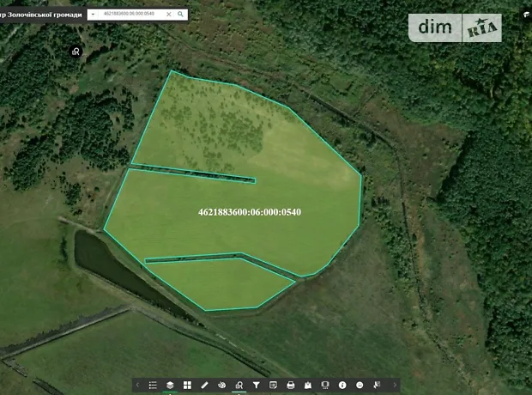Toggle the draw palette tool
Viewport: 532px width, 395px height.
click(x=221, y=385)
